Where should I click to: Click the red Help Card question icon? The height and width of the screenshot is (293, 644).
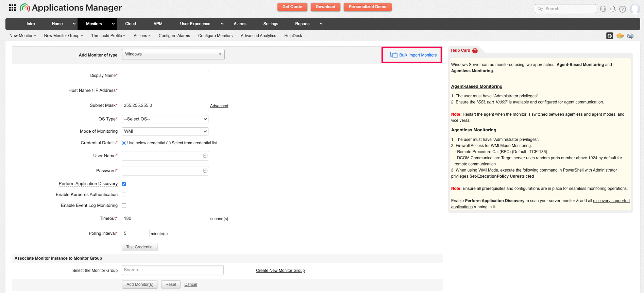[x=475, y=51]
